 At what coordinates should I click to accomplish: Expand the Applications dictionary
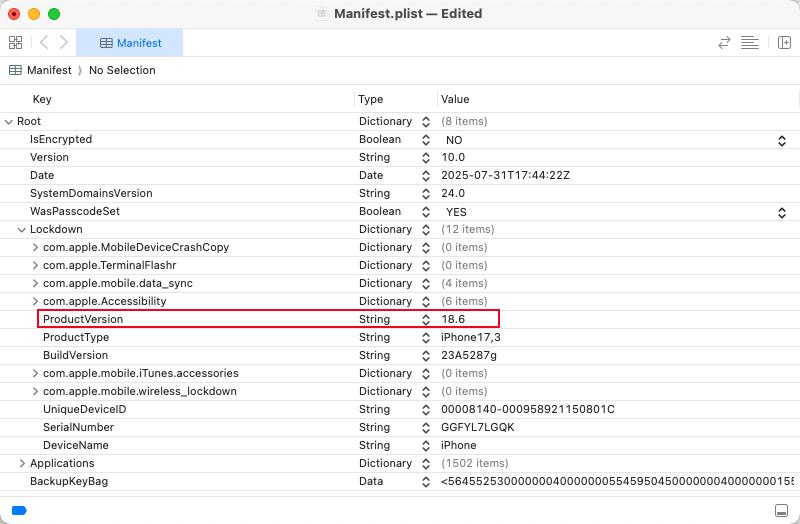pos(22,463)
